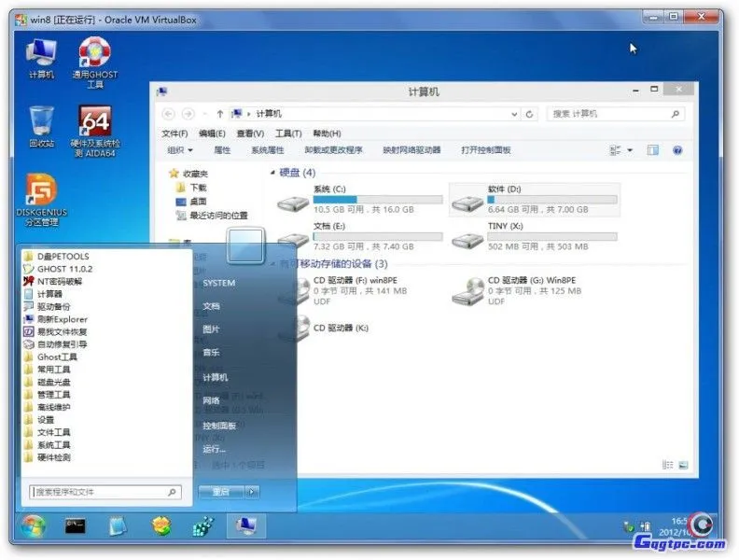Expand the shutdown options arrow beside 重启
739x560 pixels.
[x=252, y=492]
